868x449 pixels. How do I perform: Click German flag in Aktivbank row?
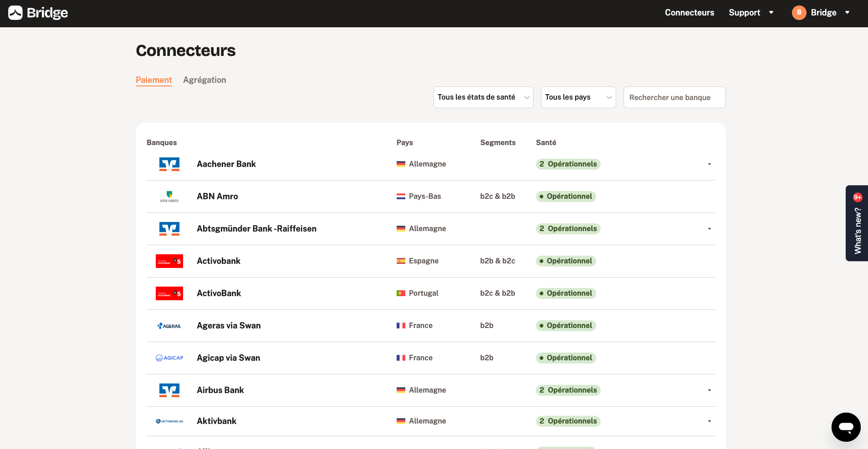point(401,421)
